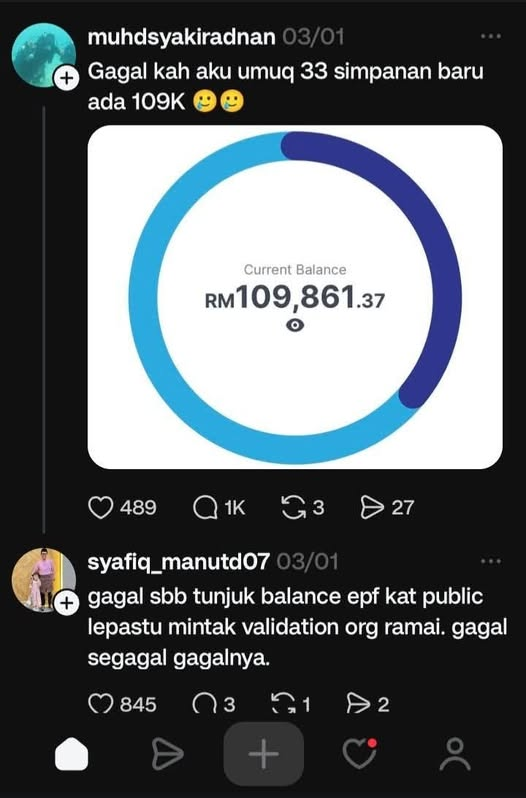This screenshot has width=526, height=798.
Task: Open replies to syafiq_manutd07's comment
Action: 205,704
